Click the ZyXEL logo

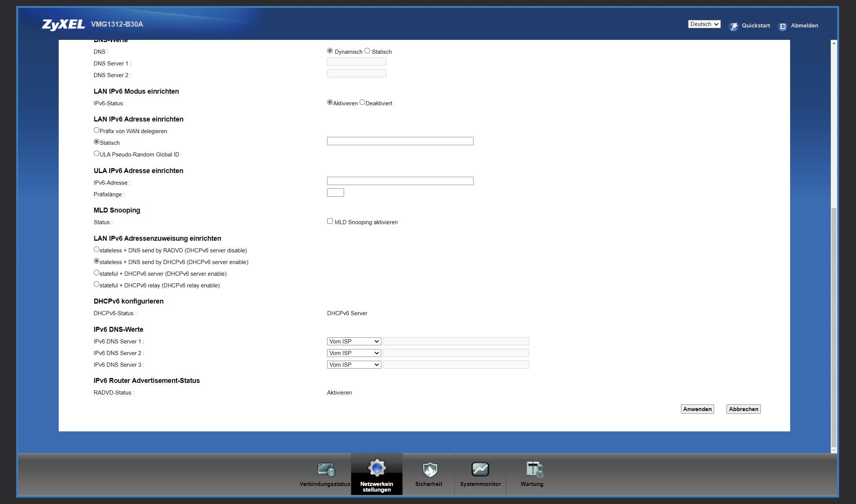[x=63, y=24]
